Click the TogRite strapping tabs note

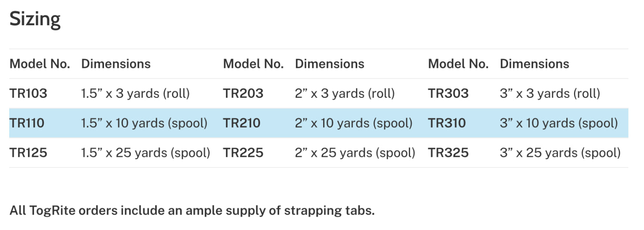point(192,210)
